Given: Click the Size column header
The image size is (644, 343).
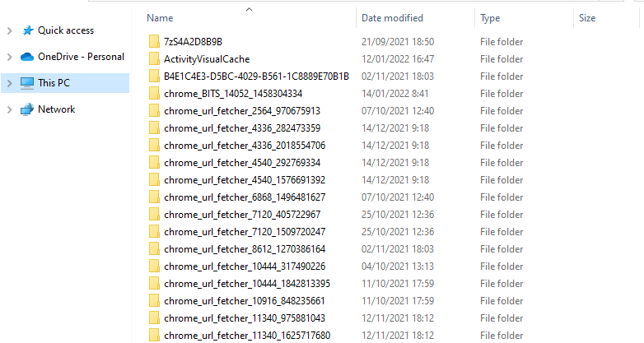Looking at the screenshot, I should (x=586, y=17).
